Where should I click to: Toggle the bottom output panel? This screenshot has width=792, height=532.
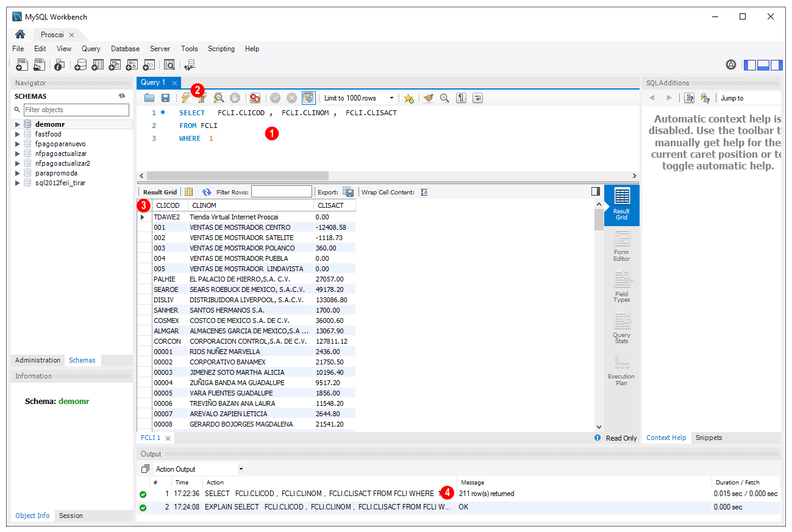(763, 65)
